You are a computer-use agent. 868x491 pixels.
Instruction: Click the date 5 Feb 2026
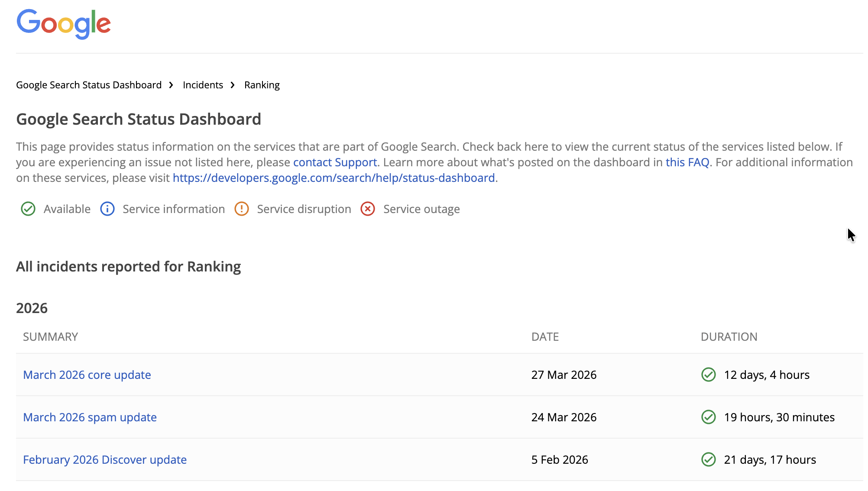[560, 460]
